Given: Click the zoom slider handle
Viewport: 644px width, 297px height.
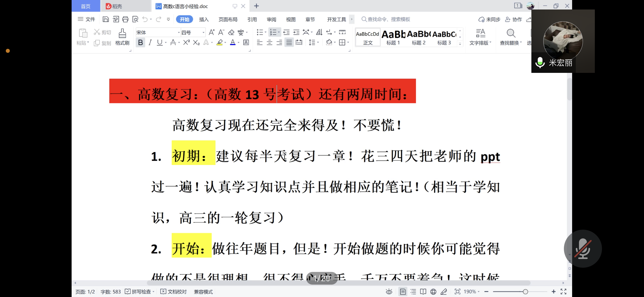Looking at the screenshot, I should pyautogui.click(x=525, y=291).
